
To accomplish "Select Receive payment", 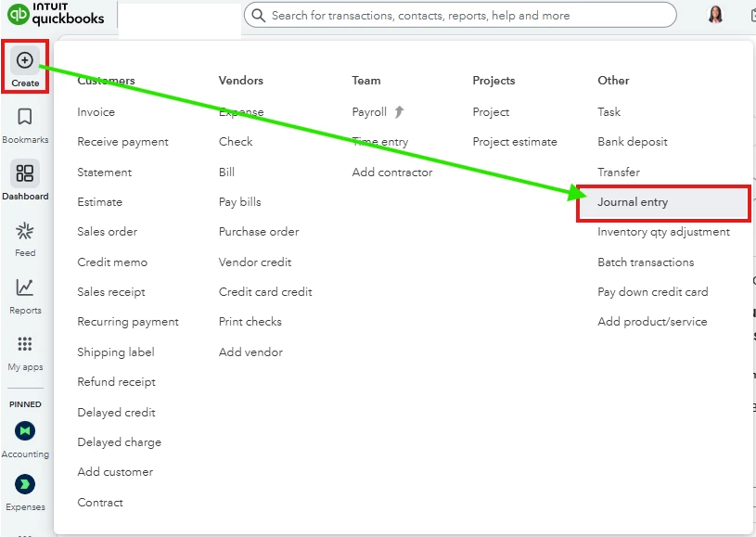I will [123, 142].
